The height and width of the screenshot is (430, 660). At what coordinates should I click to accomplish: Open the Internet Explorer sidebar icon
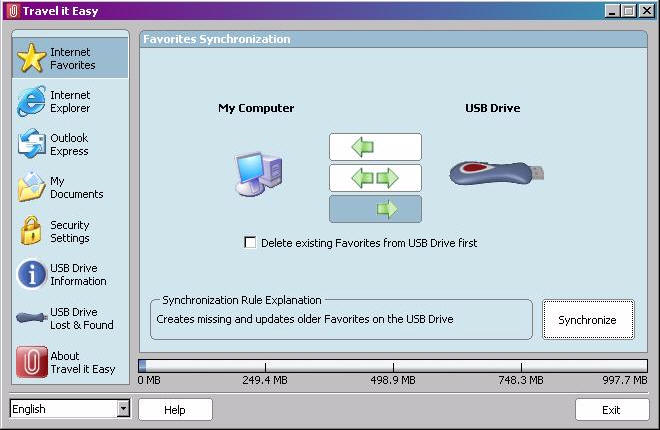pyautogui.click(x=31, y=101)
